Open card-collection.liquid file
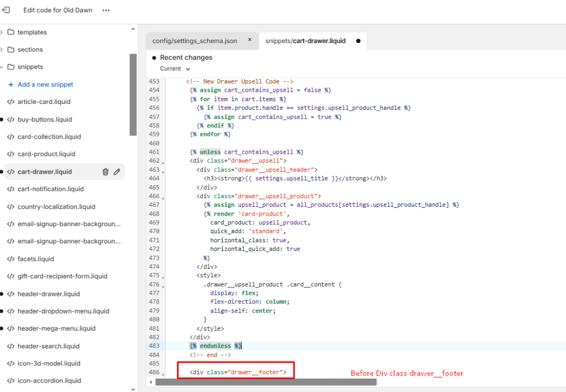This screenshot has width=566, height=392. [x=49, y=137]
